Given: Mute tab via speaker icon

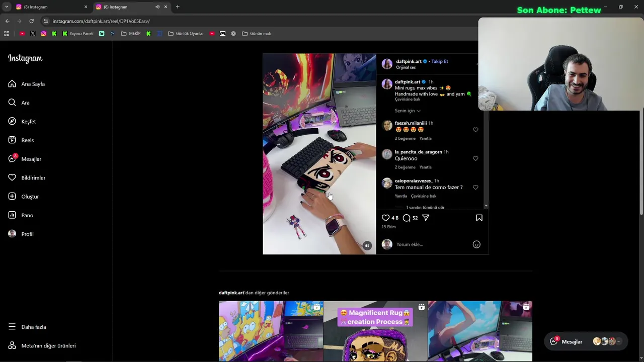Looking at the screenshot, I should click(x=157, y=7).
